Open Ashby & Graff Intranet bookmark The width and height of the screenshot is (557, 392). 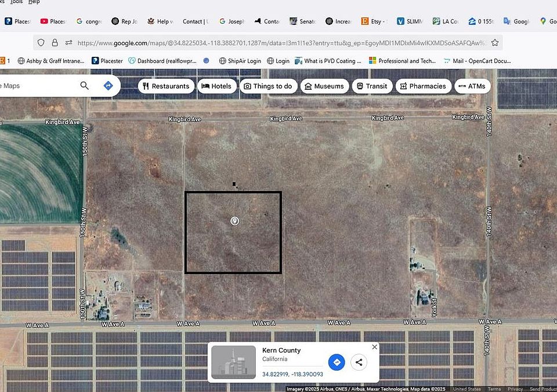click(51, 61)
